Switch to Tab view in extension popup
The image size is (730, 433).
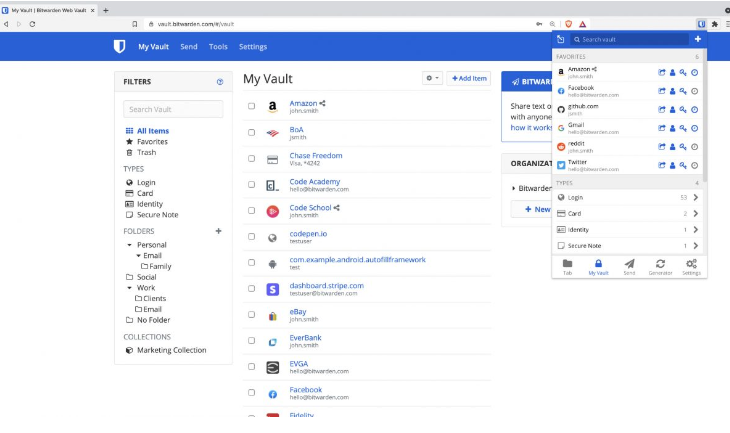pyautogui.click(x=567, y=267)
